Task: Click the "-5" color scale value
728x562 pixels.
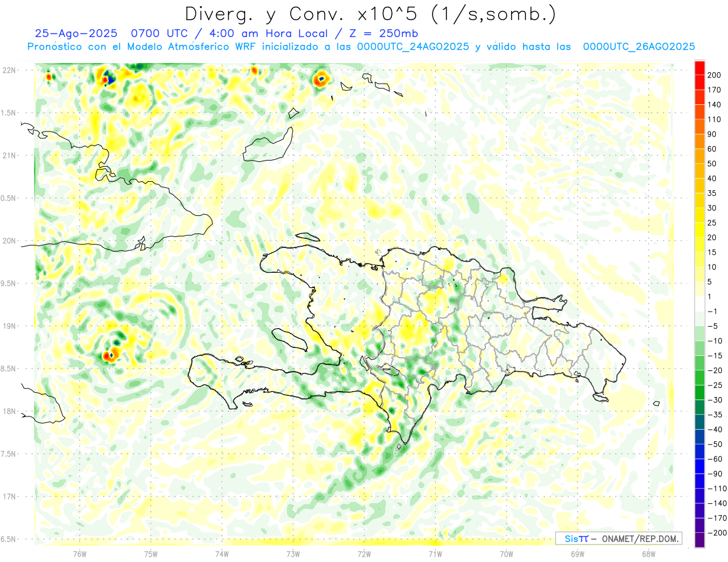Action: 713,326
